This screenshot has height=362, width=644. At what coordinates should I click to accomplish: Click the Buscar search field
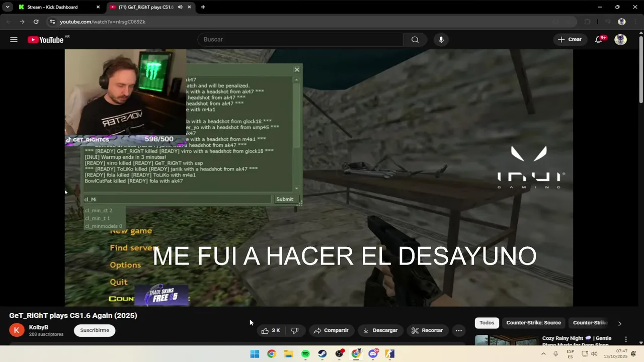300,40
